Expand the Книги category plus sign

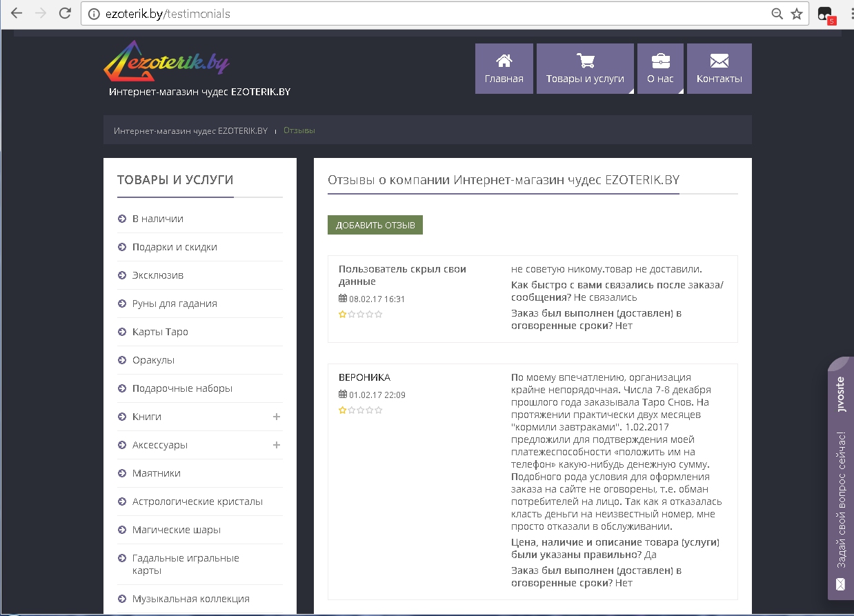click(277, 417)
